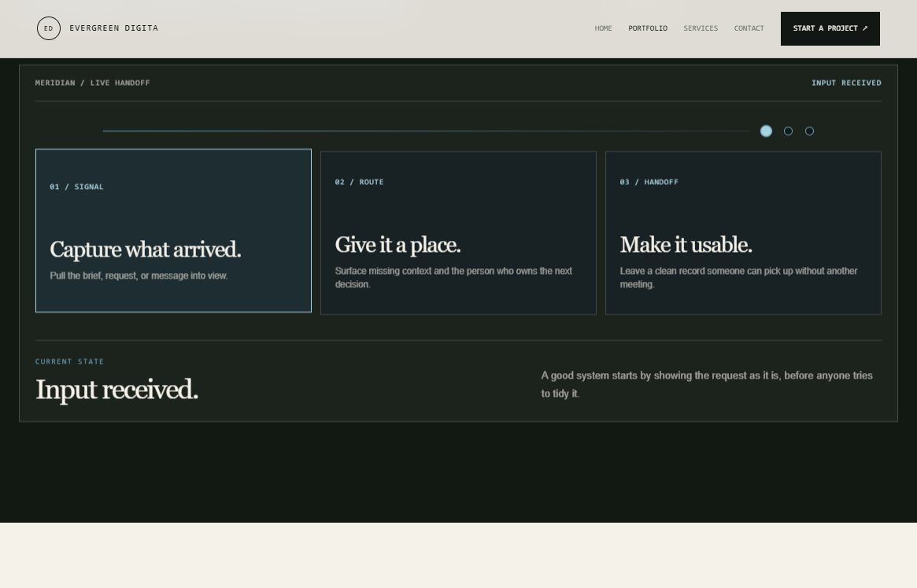
Task: Open the Services nav item
Action: 700,28
